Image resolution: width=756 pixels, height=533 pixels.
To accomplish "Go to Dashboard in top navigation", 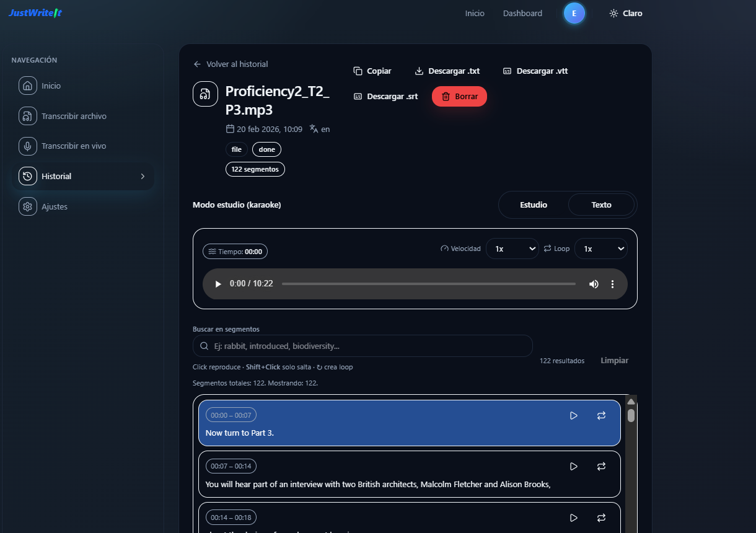I will tap(522, 14).
